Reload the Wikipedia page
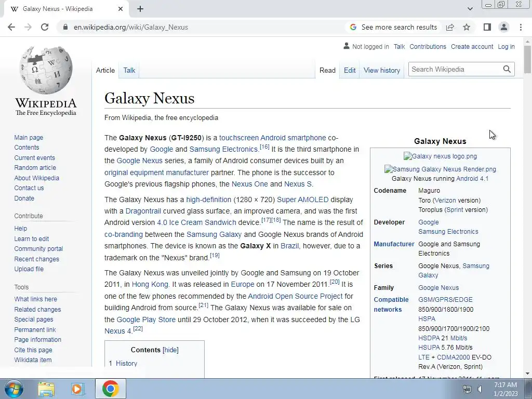The height and width of the screenshot is (399, 532). (x=45, y=27)
